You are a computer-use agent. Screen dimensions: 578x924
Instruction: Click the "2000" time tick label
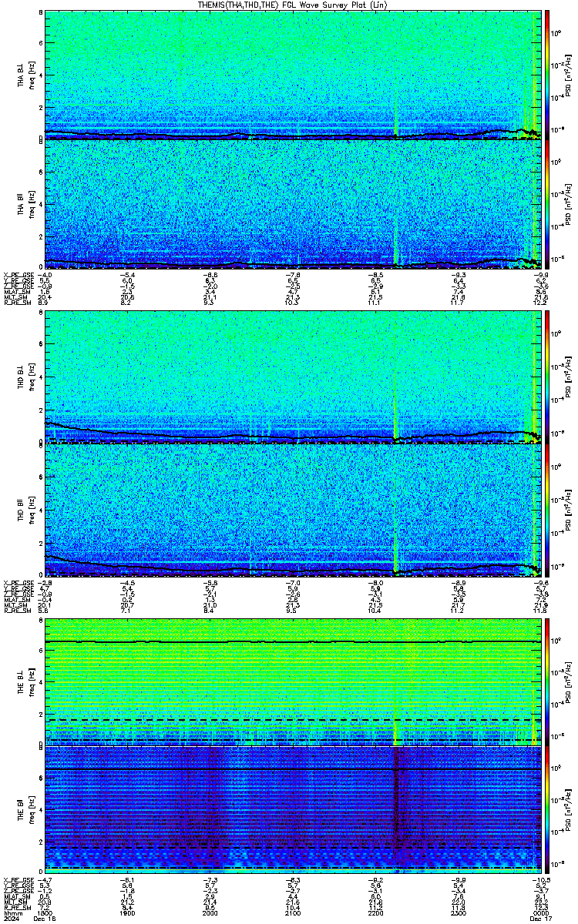click(210, 912)
